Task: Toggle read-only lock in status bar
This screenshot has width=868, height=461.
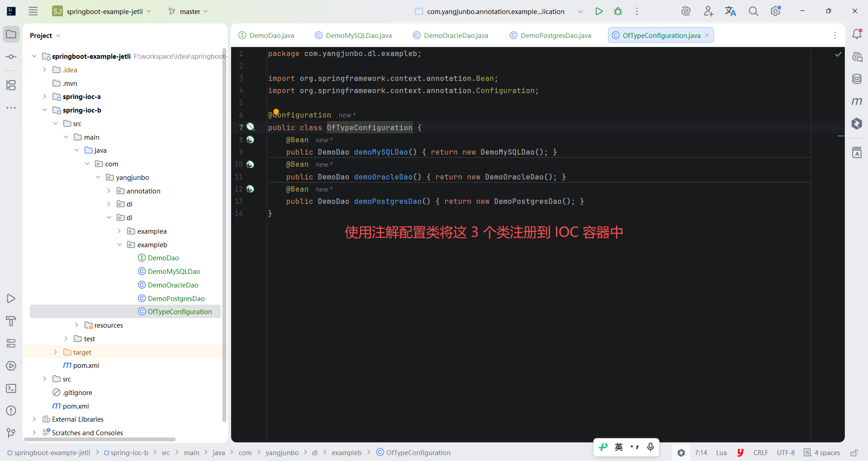Action: click(x=854, y=453)
